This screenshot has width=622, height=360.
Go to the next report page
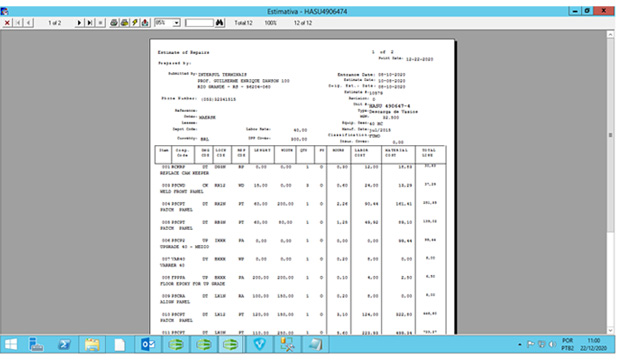(x=79, y=23)
